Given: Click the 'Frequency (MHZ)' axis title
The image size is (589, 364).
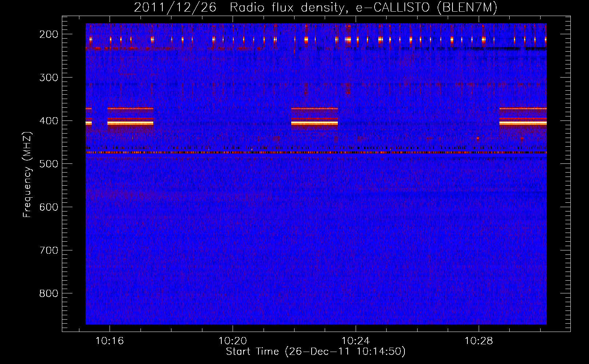Looking at the screenshot, I should (27, 174).
